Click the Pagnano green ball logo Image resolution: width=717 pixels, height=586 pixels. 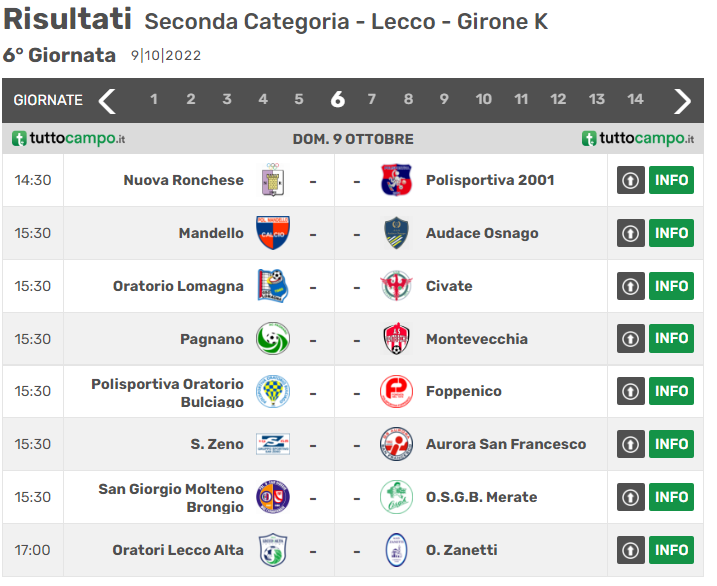click(x=272, y=339)
